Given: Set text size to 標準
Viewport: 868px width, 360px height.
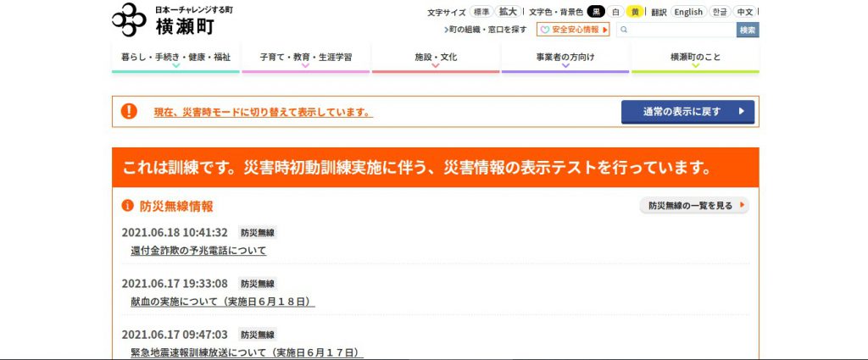Looking at the screenshot, I should point(481,12).
